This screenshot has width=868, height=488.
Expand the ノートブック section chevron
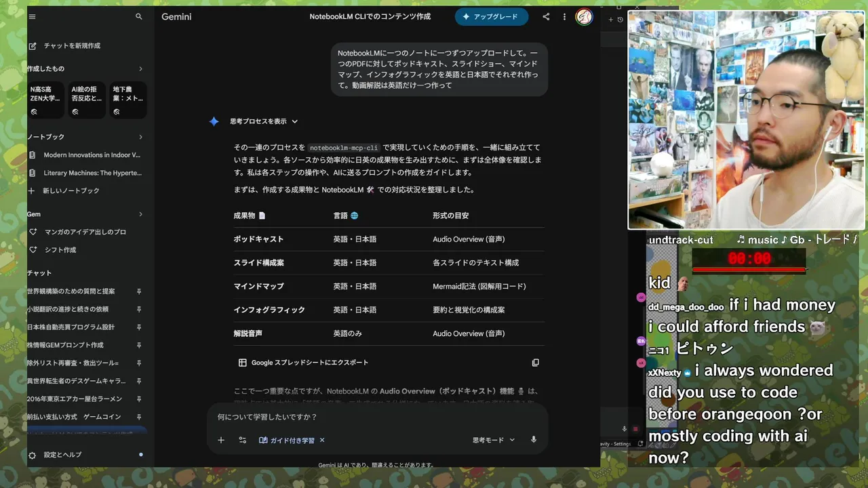140,137
